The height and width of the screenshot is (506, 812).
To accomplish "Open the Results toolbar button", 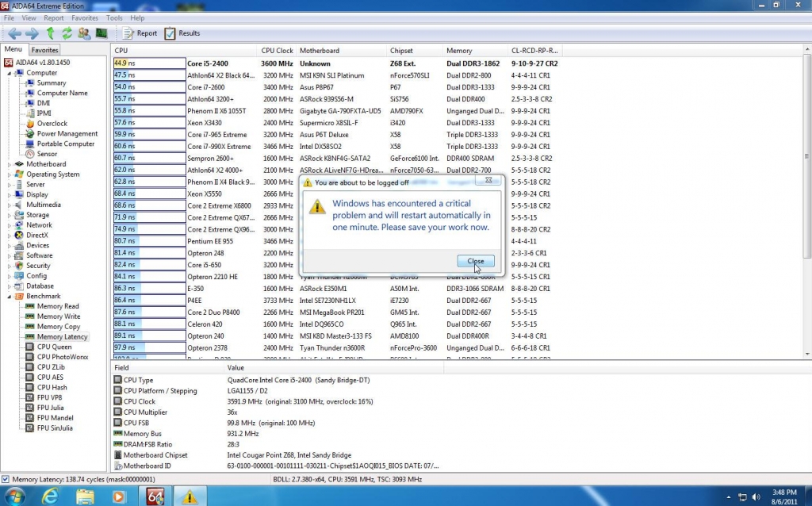I will coord(182,33).
